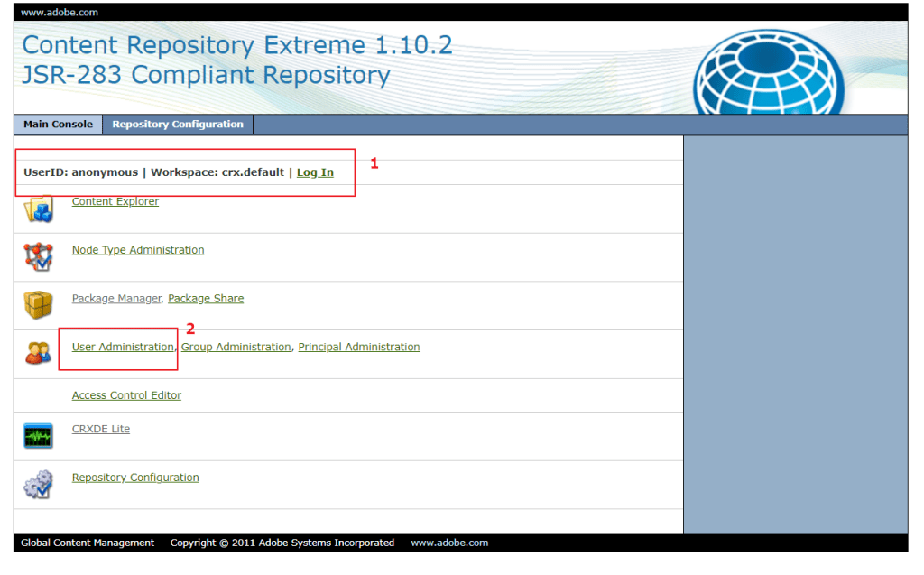Switch to the Main Console tab
Viewport: 924px width, 575px height.
(58, 125)
